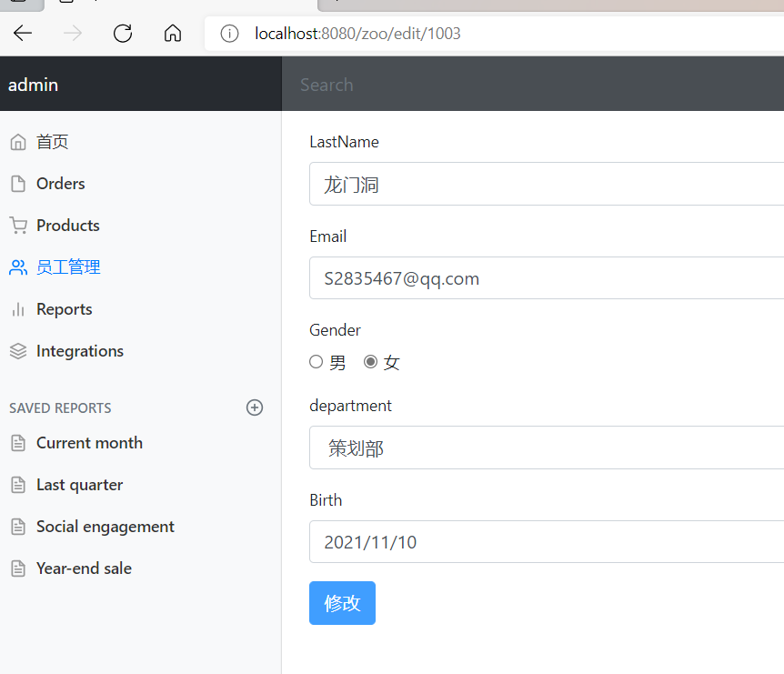The image size is (784, 674).
Task: Go to browser home page icon
Action: coord(173,34)
